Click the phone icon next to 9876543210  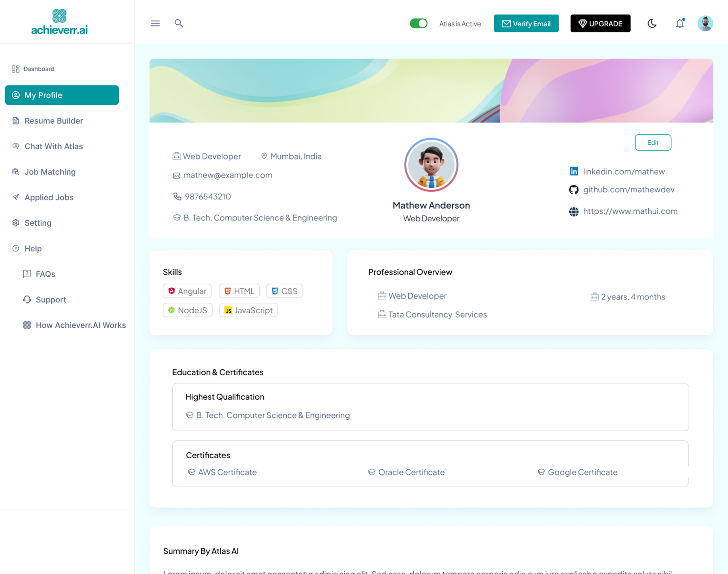[x=177, y=197]
